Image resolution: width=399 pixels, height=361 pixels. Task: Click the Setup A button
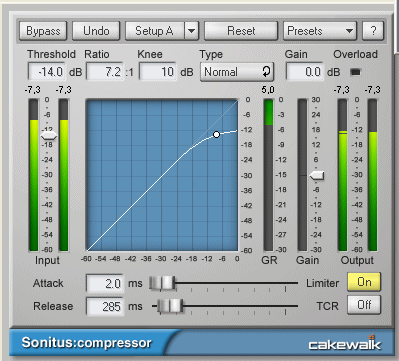tap(155, 31)
